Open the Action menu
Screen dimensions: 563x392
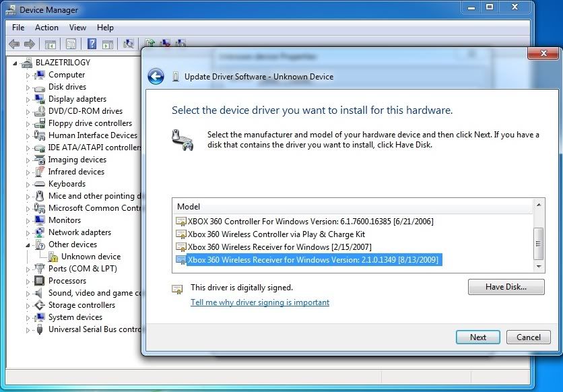coord(46,28)
